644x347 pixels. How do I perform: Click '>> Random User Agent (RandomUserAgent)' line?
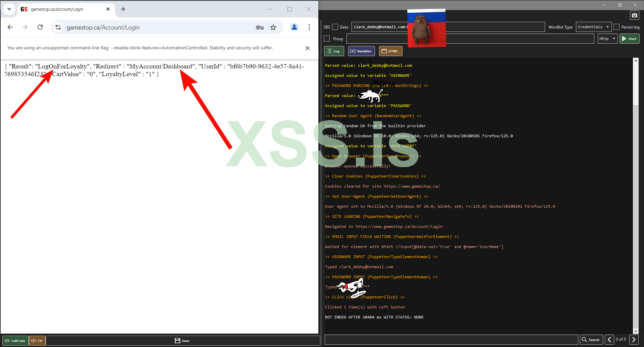373,116
